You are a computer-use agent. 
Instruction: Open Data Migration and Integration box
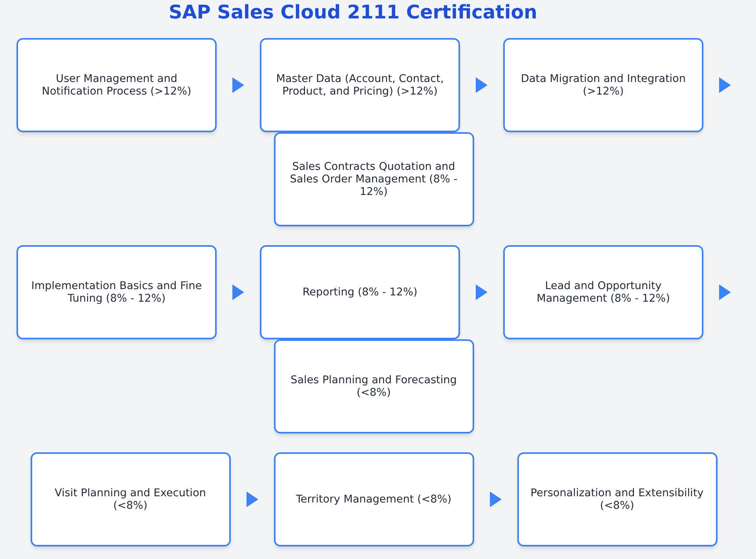603,85
